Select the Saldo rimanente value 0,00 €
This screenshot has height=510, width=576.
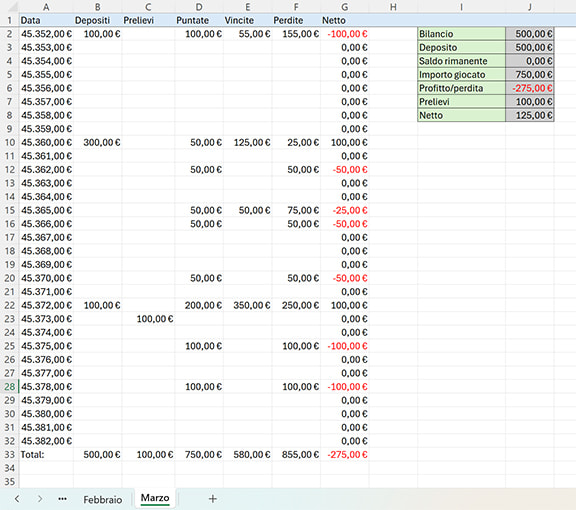coord(530,61)
